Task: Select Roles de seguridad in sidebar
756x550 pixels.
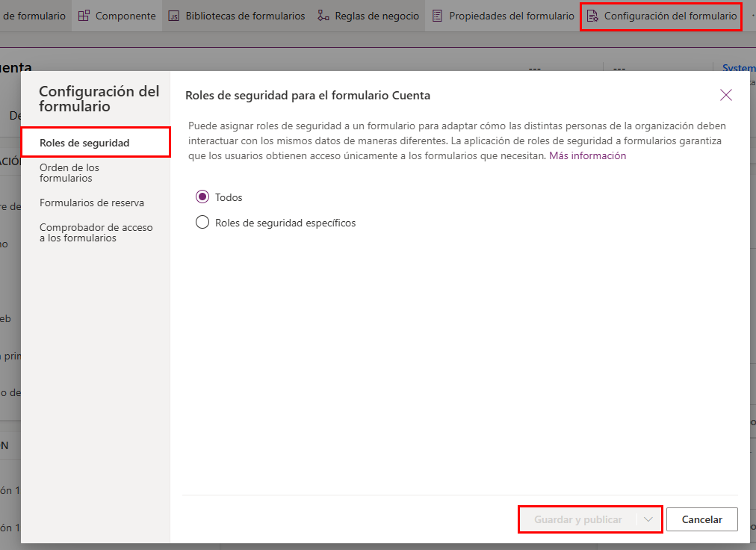Action: coord(96,142)
